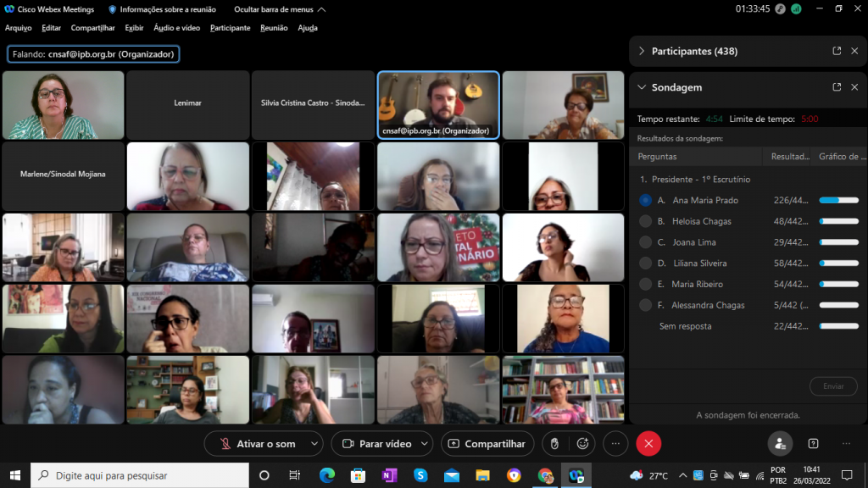The image size is (868, 488).
Task: Open the Reunião menu
Action: coord(274,28)
